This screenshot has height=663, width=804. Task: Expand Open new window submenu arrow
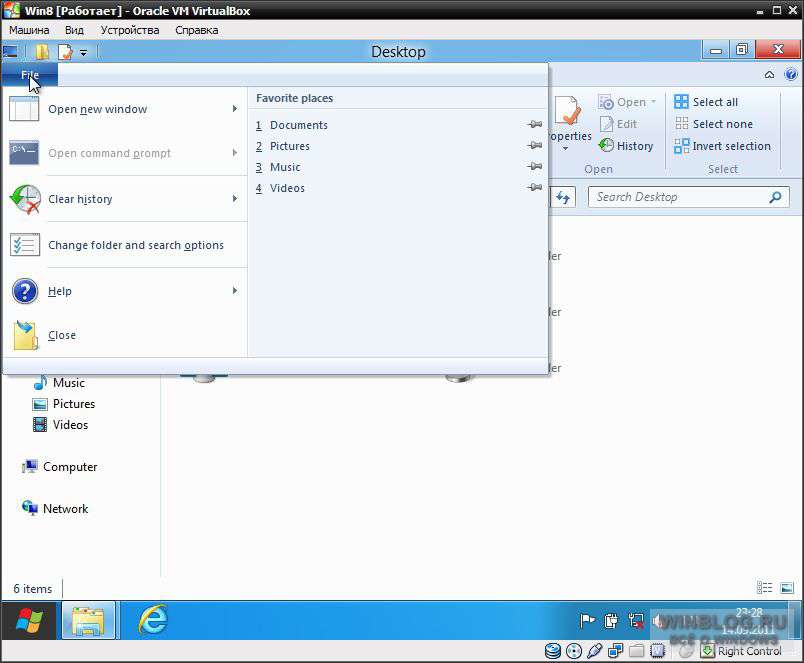pyautogui.click(x=234, y=109)
